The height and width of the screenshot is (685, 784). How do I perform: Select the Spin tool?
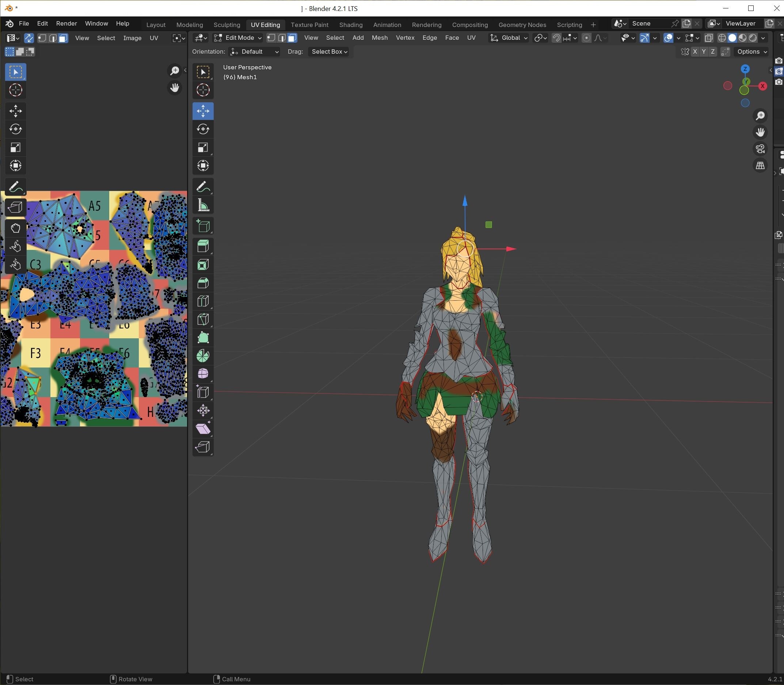pyautogui.click(x=203, y=356)
